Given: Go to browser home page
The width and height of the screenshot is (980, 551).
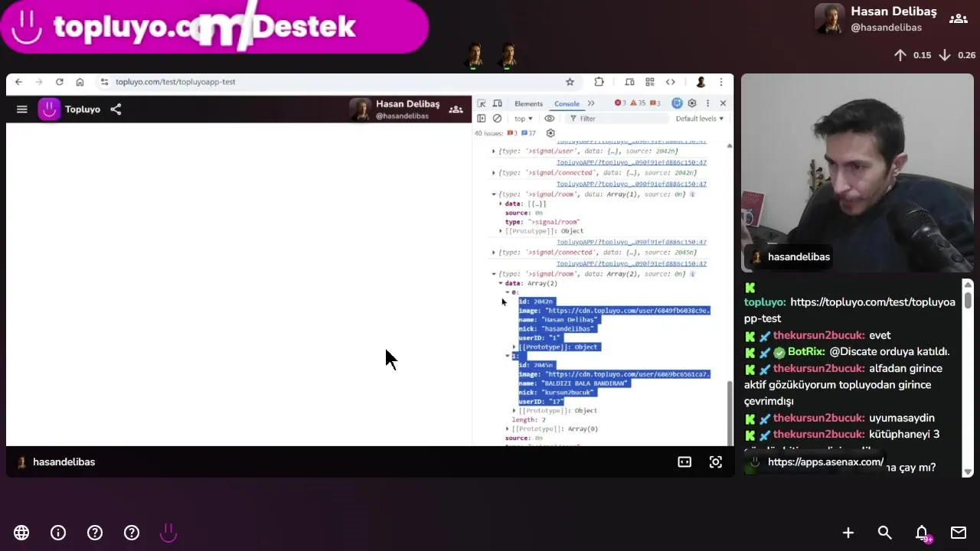Looking at the screenshot, I should pos(80,82).
